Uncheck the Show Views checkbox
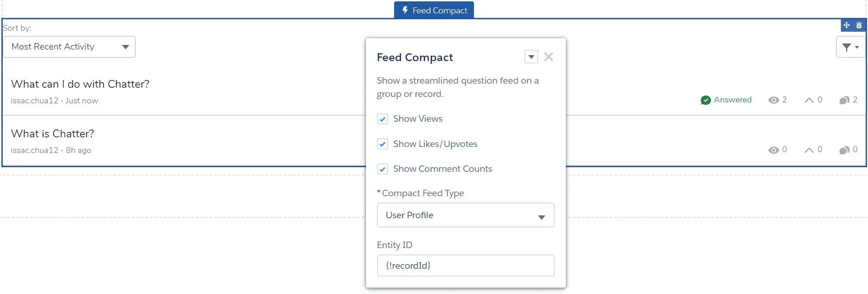The width and height of the screenshot is (868, 294). [383, 119]
